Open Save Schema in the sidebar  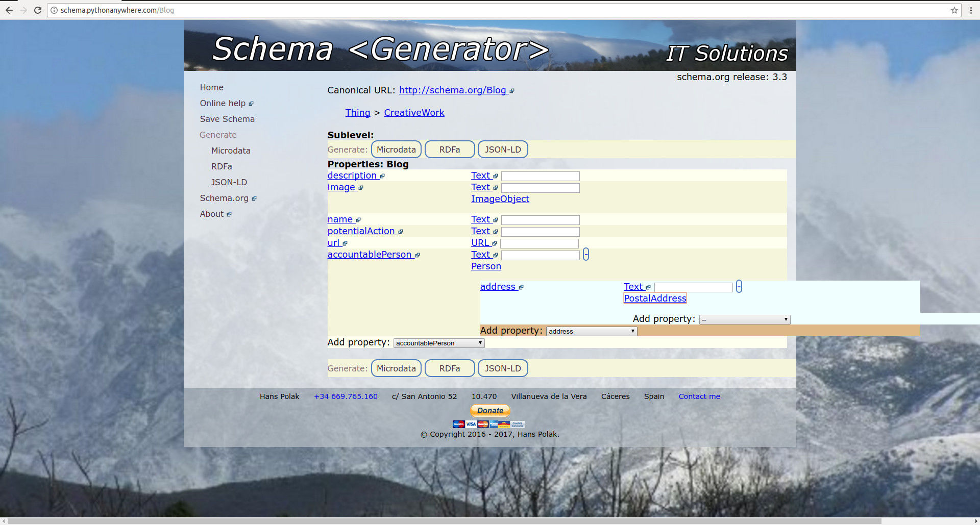click(x=227, y=119)
